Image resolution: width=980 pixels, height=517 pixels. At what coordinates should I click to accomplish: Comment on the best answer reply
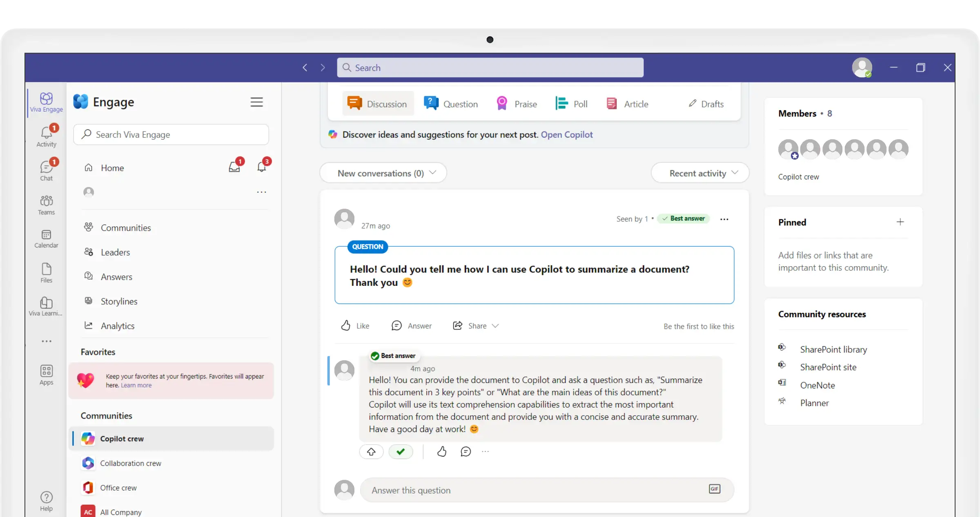(x=466, y=452)
